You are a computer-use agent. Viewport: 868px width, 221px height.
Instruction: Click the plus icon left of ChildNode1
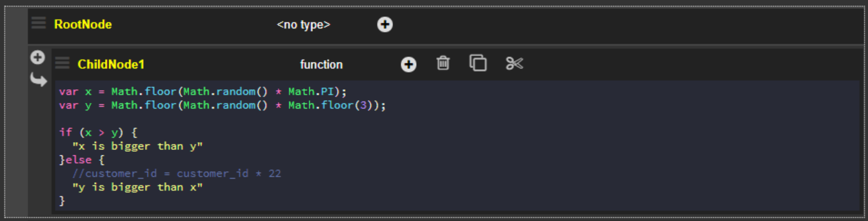point(38,58)
